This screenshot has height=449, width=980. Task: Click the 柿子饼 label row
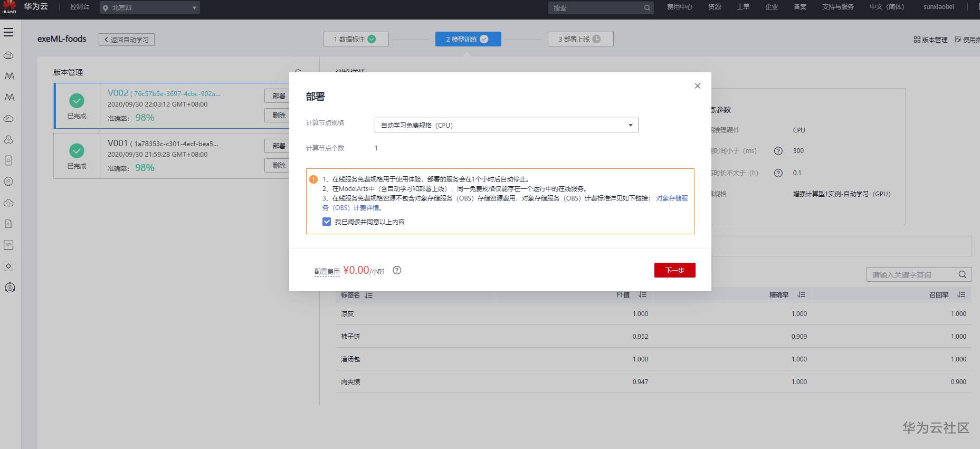tap(653, 336)
